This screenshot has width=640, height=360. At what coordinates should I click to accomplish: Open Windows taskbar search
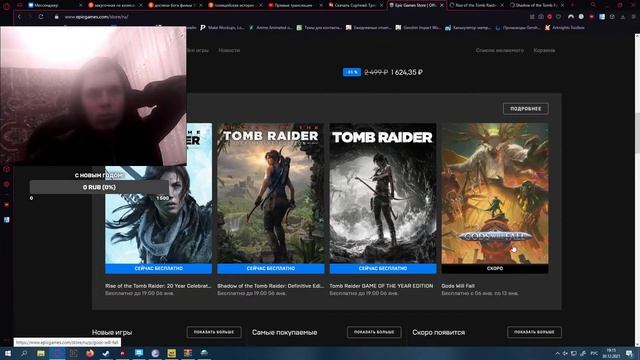24,353
